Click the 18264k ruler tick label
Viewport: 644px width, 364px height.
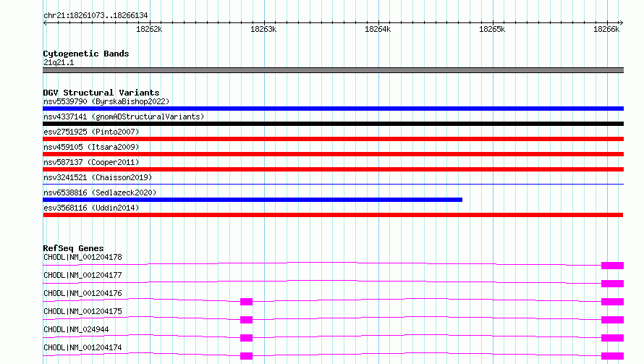click(x=378, y=29)
